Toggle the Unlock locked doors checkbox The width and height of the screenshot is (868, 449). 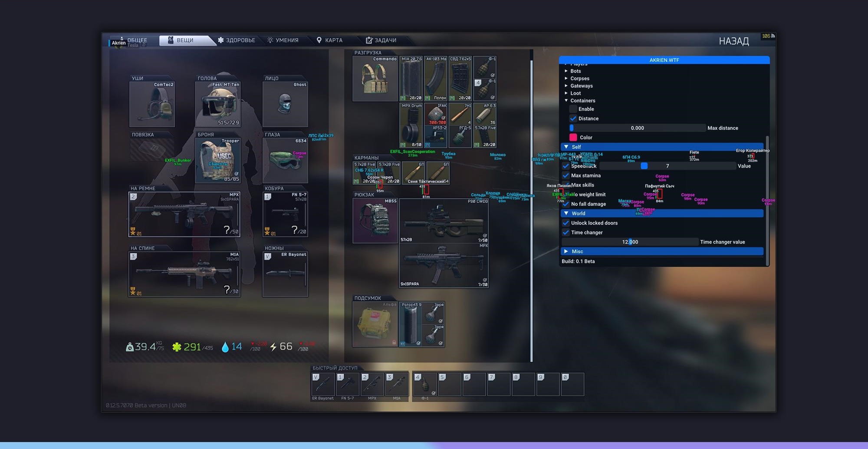pyautogui.click(x=566, y=223)
